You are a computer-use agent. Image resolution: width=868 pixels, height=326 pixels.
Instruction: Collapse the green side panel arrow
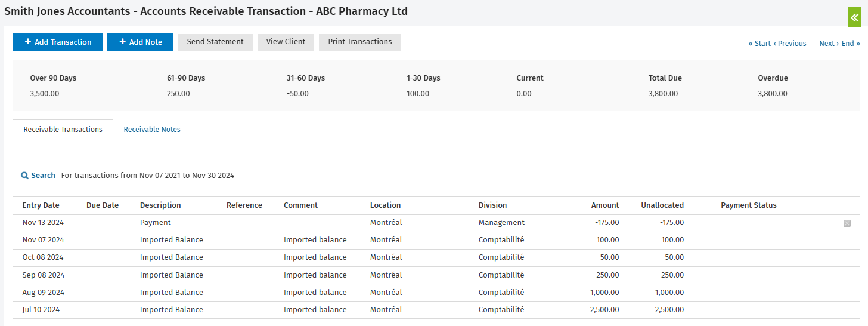pos(854,17)
